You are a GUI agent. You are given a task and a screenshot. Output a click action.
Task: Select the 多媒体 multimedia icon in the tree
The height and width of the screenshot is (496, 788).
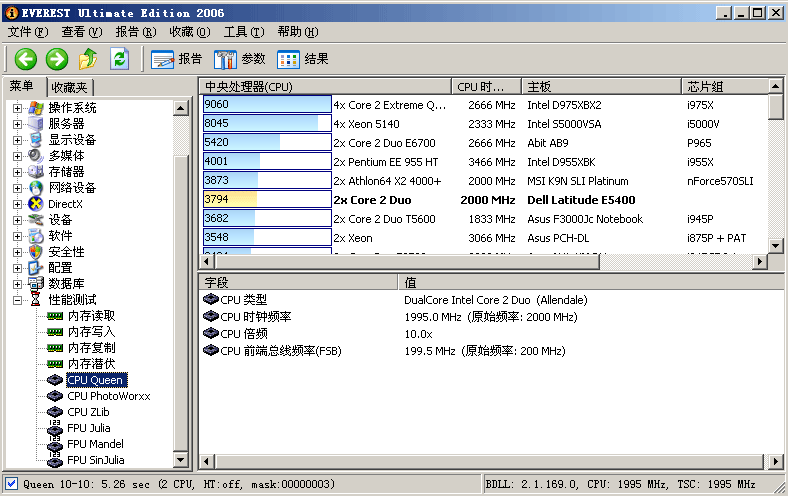36,156
